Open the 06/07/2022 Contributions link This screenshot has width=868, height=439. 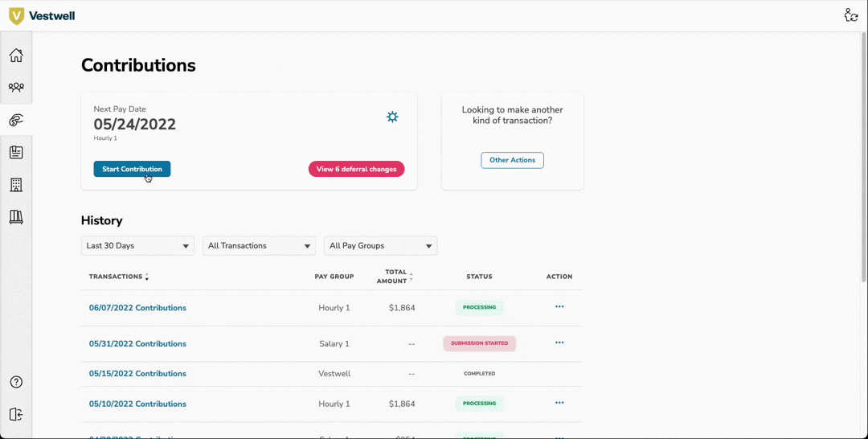pyautogui.click(x=137, y=308)
